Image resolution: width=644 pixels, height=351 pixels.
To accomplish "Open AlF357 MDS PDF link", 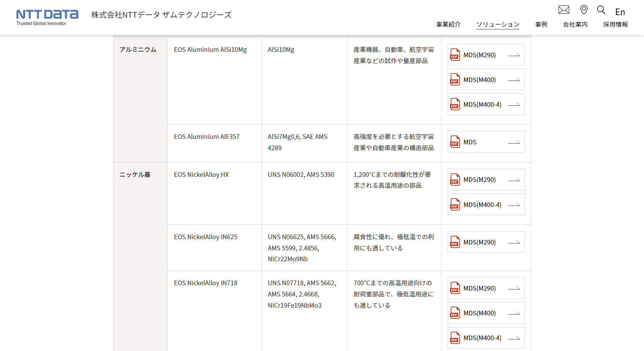I will tap(486, 142).
